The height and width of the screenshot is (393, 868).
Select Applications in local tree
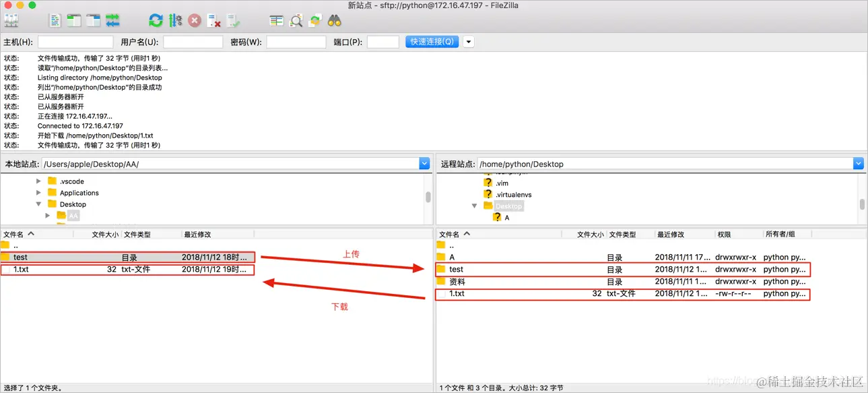click(79, 193)
